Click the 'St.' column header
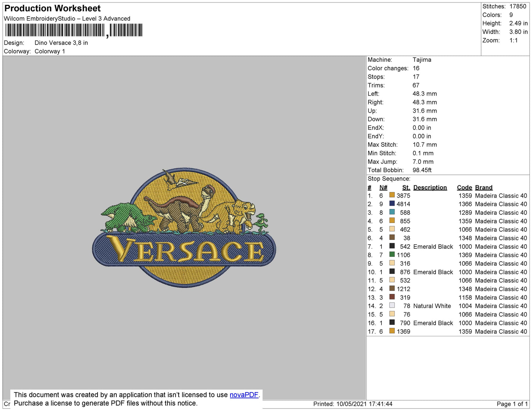Viewport: 532px width, 411px height. tap(406, 187)
